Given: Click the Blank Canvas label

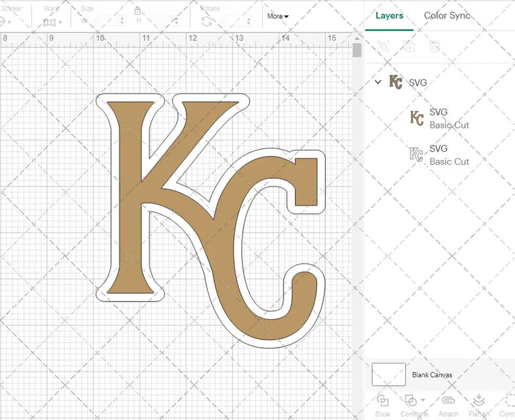Looking at the screenshot, I should (432, 375).
